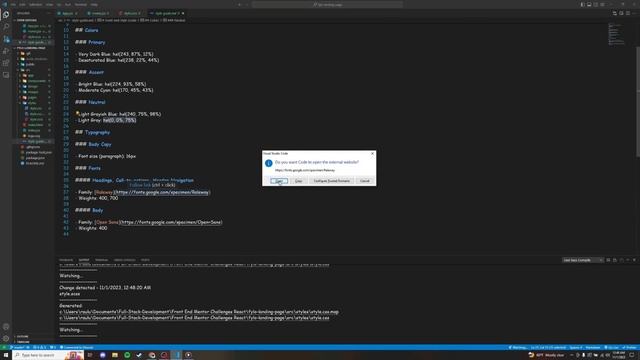Click the errors and warnings status item
The height and width of the screenshot is (360, 640).
40,348
